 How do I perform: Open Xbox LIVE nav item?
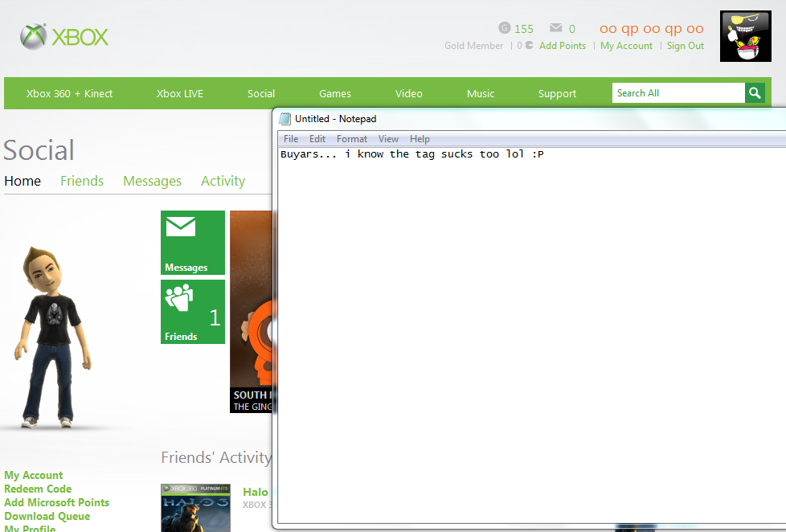tap(179, 93)
